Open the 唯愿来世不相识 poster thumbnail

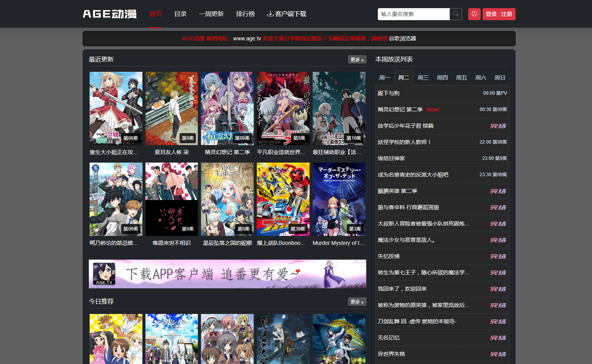coord(172,199)
